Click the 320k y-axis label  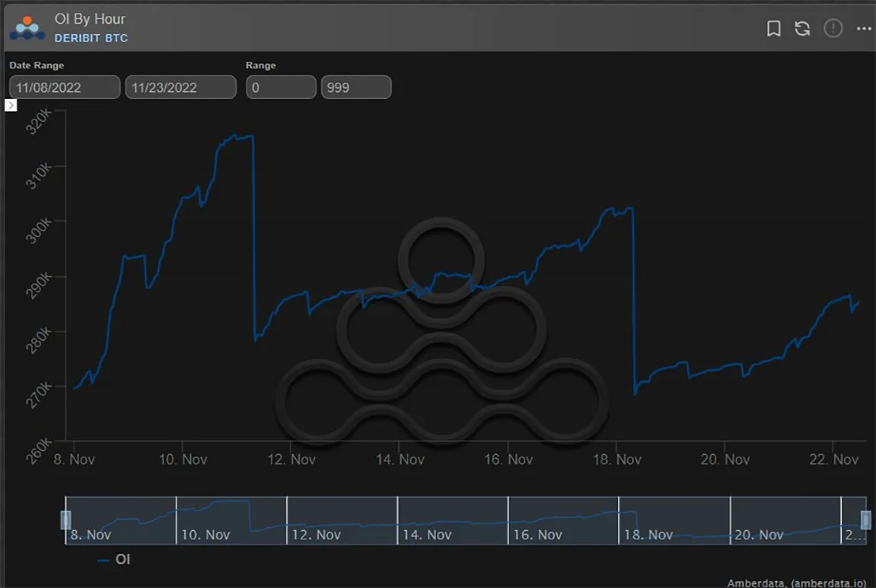[39, 122]
